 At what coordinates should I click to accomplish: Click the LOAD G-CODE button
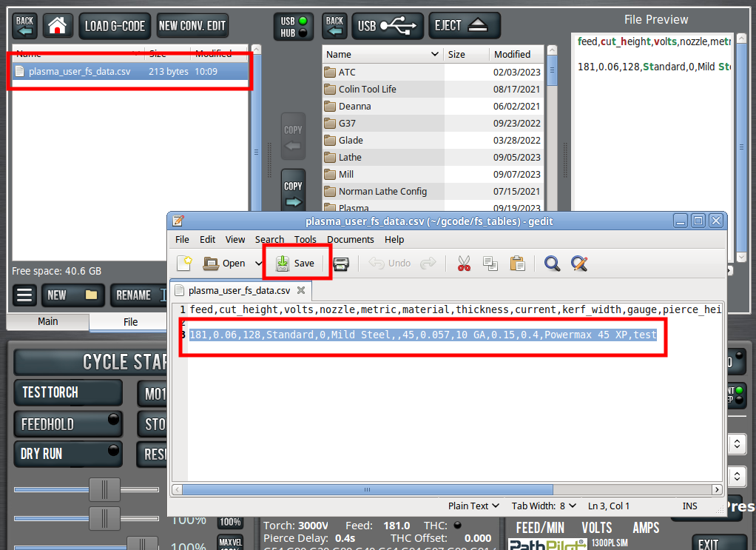(115, 26)
